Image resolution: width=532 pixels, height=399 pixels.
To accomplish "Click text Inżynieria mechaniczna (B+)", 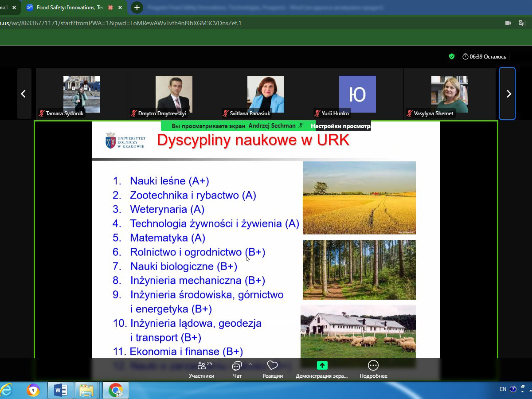I will click(x=198, y=281).
